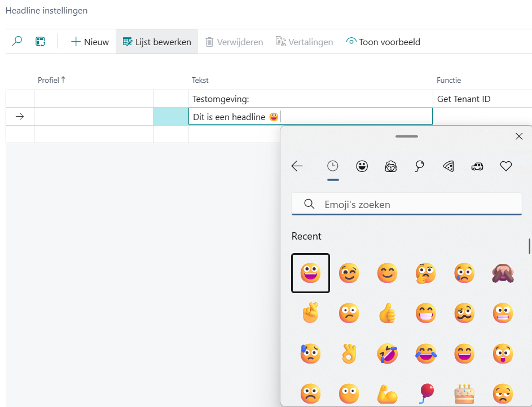
Task: Click the emoji panel scrollbar
Action: tap(529, 246)
